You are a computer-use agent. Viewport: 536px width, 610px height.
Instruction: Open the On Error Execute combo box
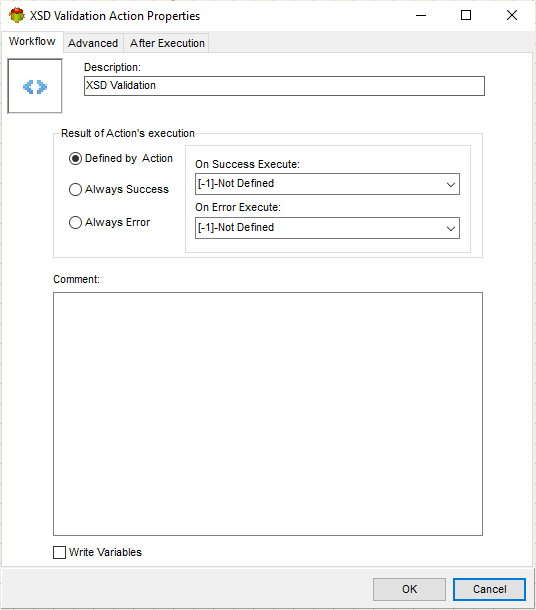click(x=327, y=228)
